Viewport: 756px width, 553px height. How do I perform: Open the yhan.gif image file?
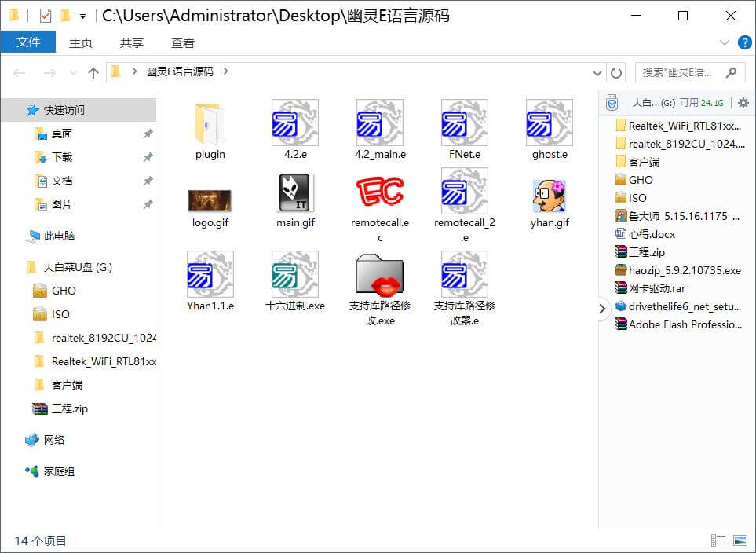pos(548,194)
